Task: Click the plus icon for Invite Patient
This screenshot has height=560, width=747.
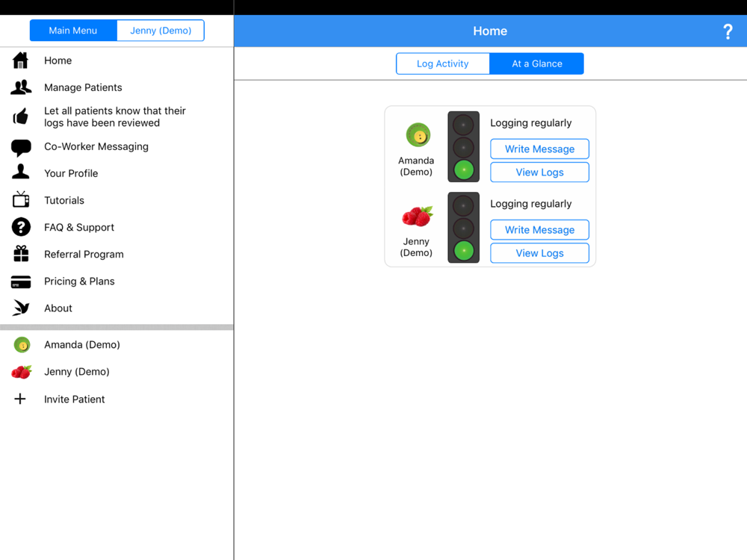Action: click(x=20, y=399)
